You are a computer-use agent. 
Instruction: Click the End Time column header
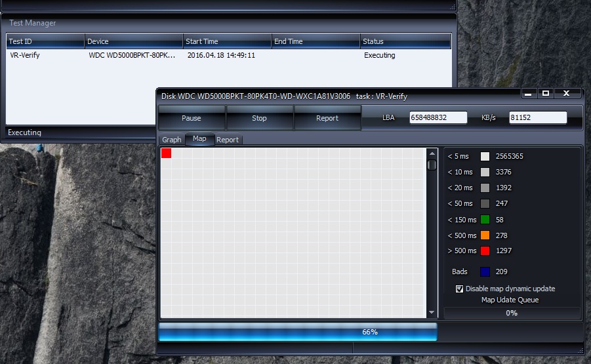tap(316, 41)
